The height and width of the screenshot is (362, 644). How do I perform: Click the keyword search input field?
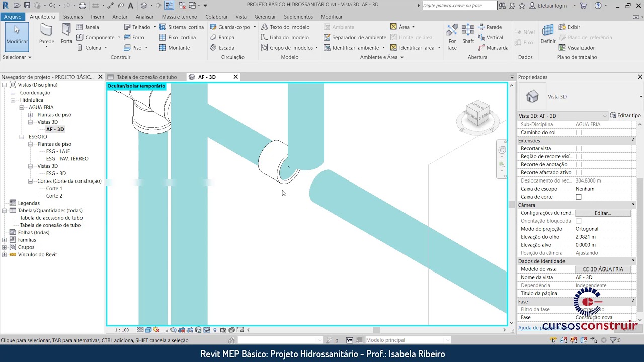[x=458, y=6]
